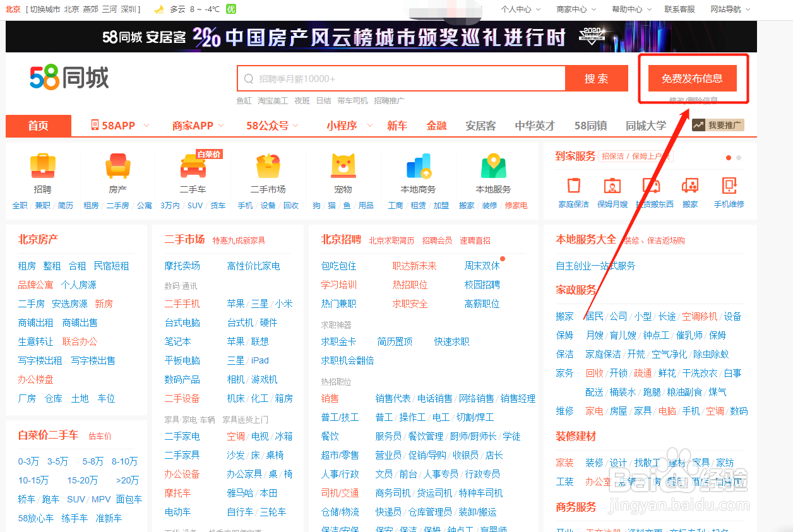
Task: Select the 保姆月嫂 service icon
Action: pyautogui.click(x=612, y=186)
